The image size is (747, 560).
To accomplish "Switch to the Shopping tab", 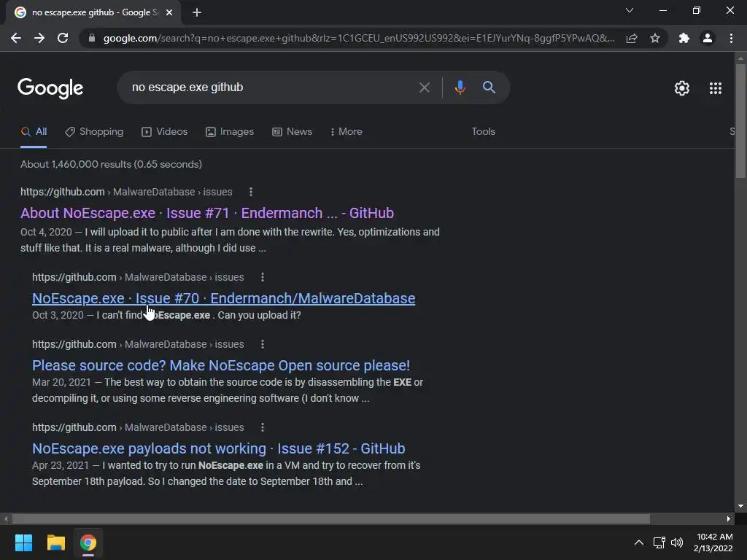I will tap(94, 132).
